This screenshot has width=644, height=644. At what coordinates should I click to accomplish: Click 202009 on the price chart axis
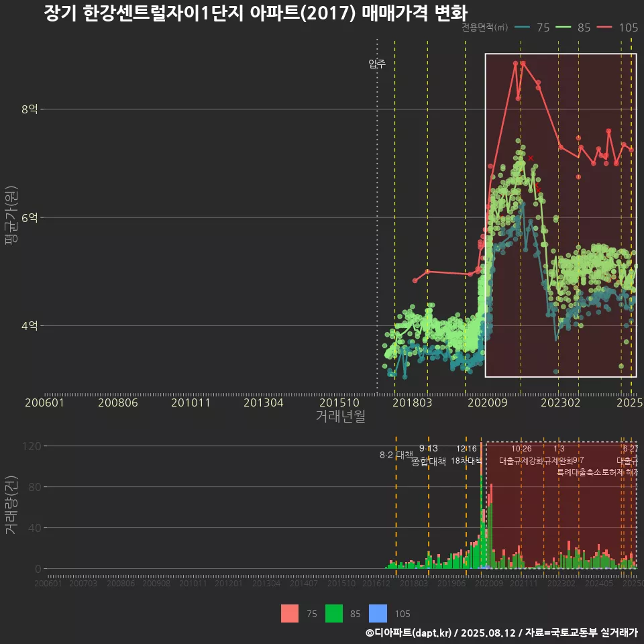[x=488, y=402]
